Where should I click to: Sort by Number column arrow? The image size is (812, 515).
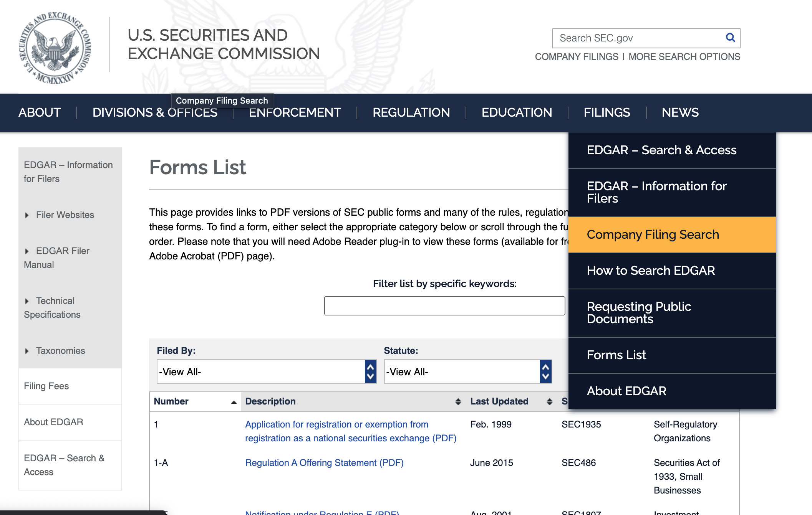[234, 402]
